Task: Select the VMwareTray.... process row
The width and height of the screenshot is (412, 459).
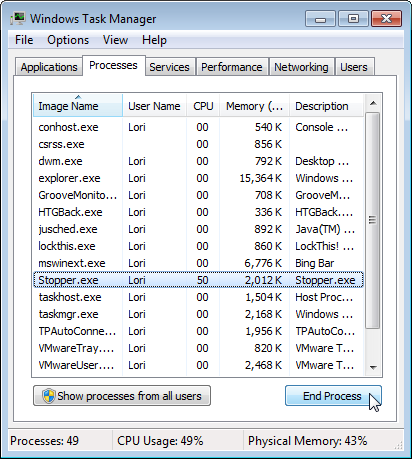Action: [x=198, y=348]
